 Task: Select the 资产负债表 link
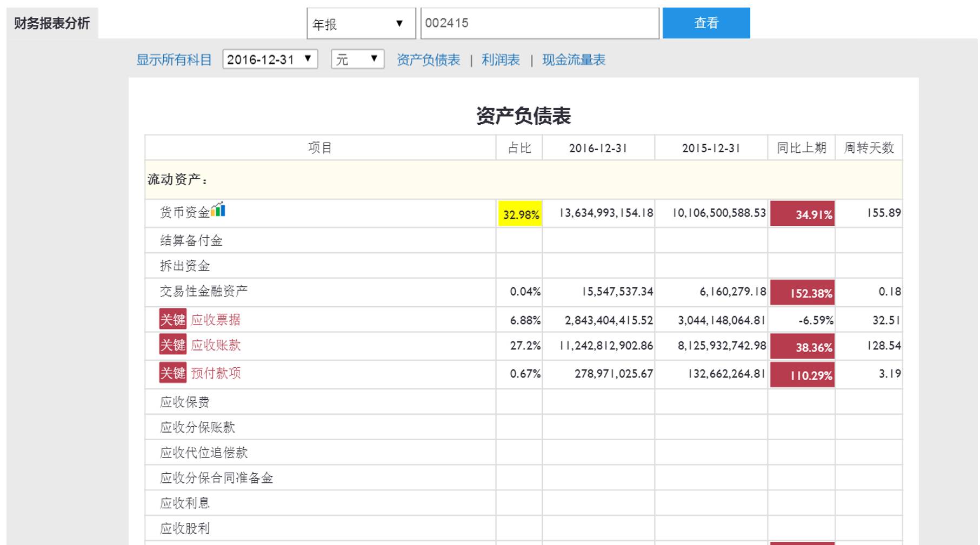coord(428,60)
